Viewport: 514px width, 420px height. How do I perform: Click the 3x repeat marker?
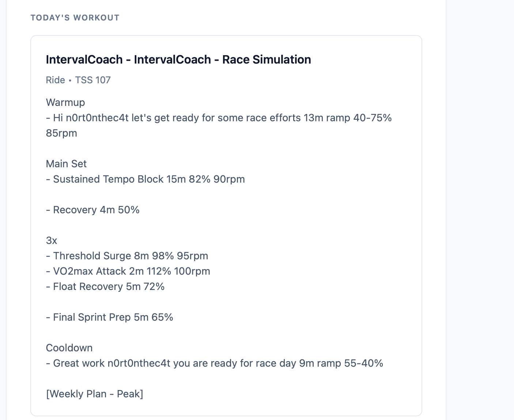click(x=52, y=240)
